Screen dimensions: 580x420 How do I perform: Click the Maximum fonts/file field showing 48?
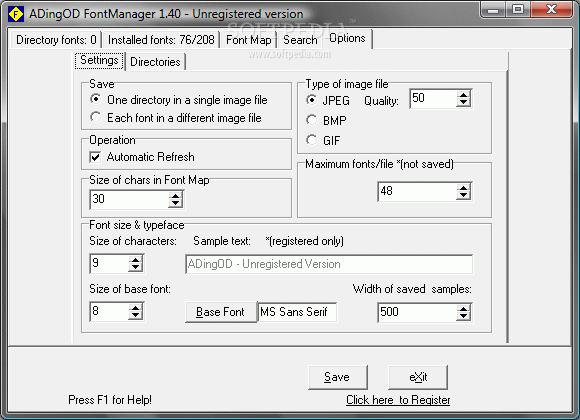pyautogui.click(x=418, y=192)
